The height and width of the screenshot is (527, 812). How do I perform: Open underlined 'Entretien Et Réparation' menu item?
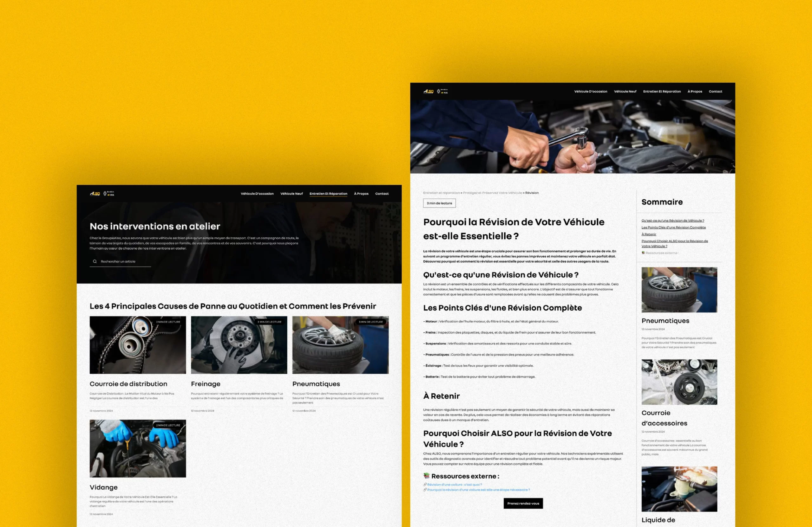point(328,194)
